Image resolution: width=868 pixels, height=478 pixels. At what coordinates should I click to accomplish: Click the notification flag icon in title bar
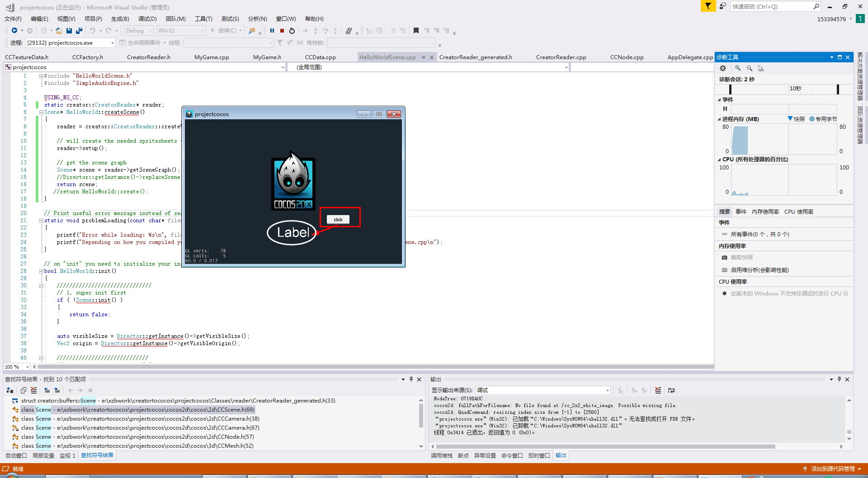coord(708,6)
